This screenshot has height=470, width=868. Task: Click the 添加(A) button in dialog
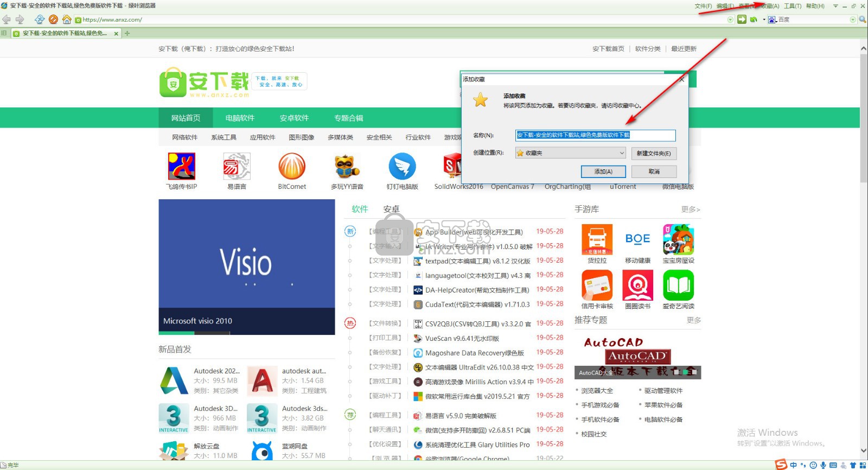[x=603, y=172]
